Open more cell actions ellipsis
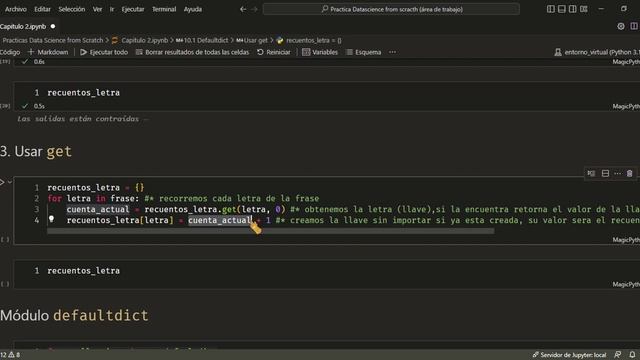The width and height of the screenshot is (640, 360). pos(618,173)
